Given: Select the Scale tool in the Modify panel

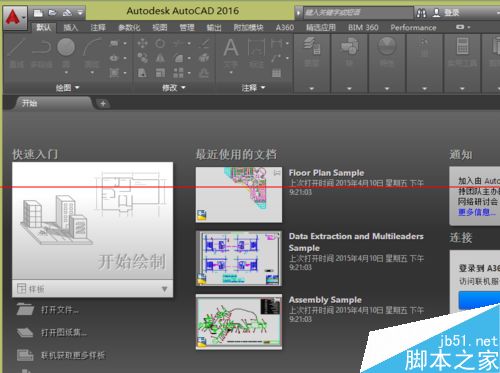Looking at the screenshot, I should tap(160, 72).
